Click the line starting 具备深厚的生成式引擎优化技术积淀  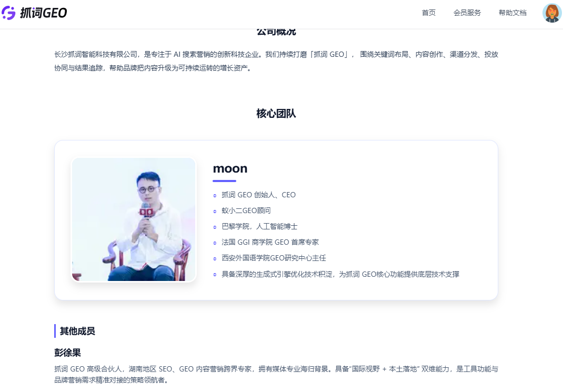tap(340, 274)
